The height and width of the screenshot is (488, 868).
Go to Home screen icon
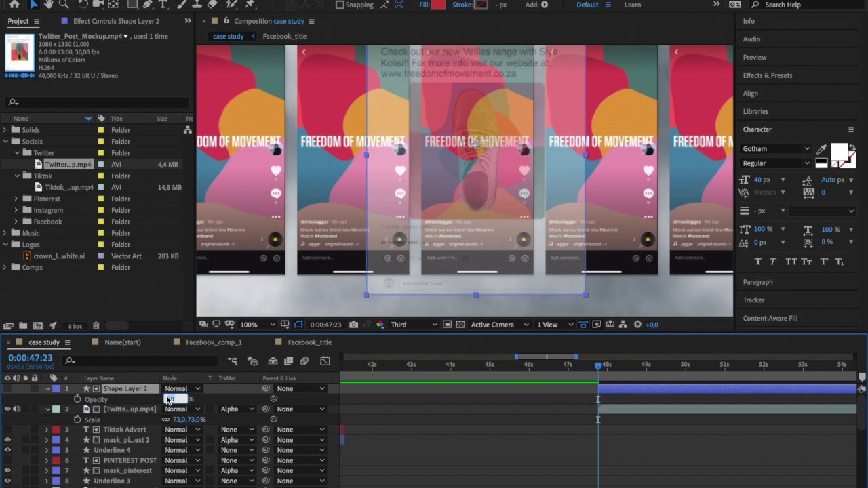pyautogui.click(x=14, y=5)
